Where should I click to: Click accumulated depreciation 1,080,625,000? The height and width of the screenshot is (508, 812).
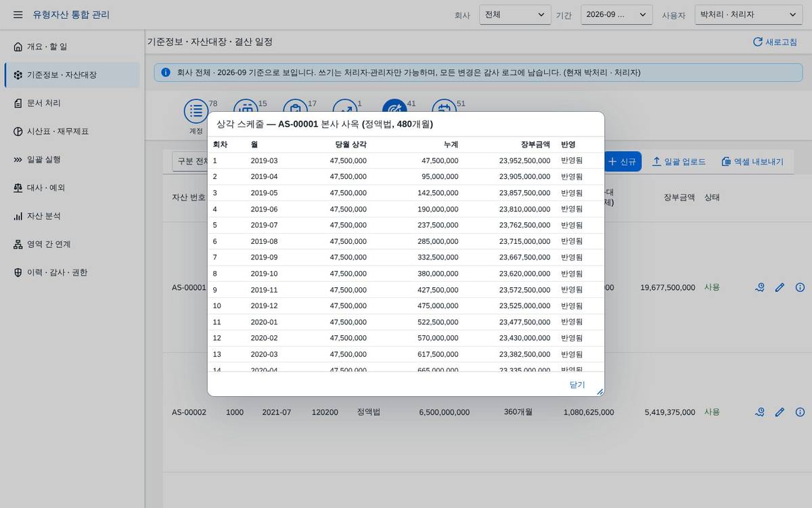point(589,412)
